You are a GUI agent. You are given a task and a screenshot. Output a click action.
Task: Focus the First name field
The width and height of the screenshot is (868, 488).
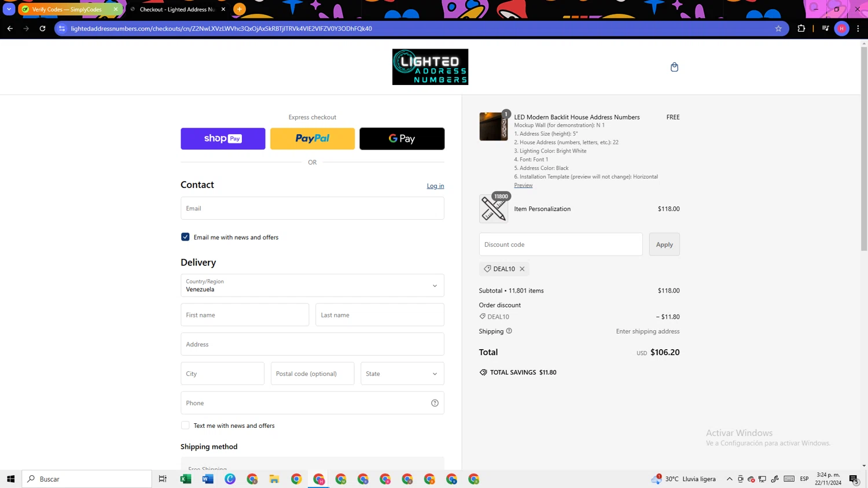pyautogui.click(x=245, y=315)
